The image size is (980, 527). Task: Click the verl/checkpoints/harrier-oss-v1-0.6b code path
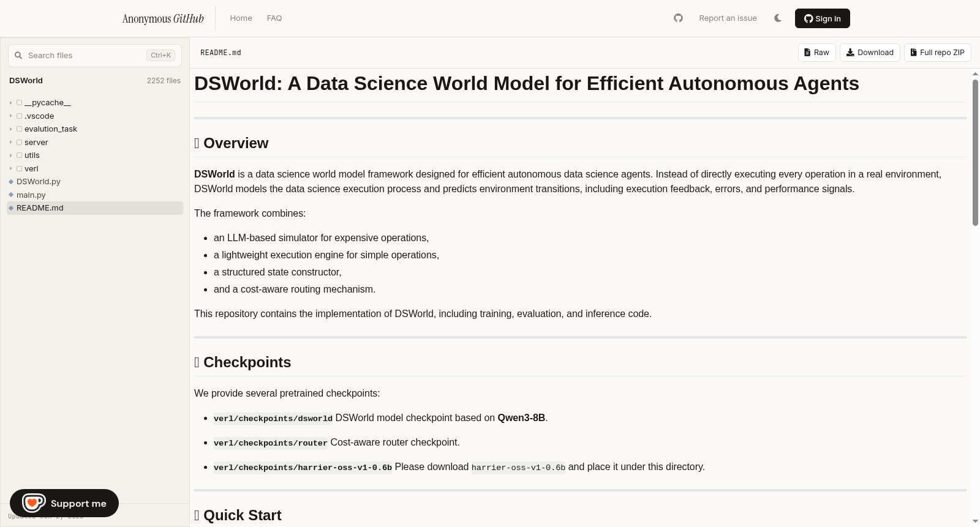(x=303, y=468)
